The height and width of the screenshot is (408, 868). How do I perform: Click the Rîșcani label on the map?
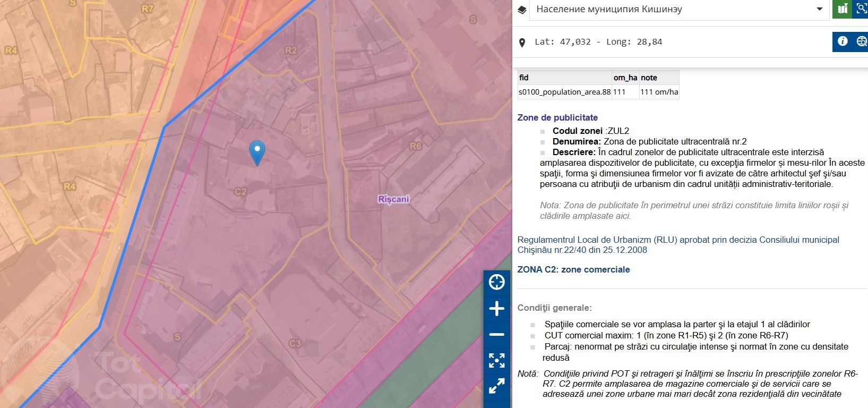coord(393,199)
